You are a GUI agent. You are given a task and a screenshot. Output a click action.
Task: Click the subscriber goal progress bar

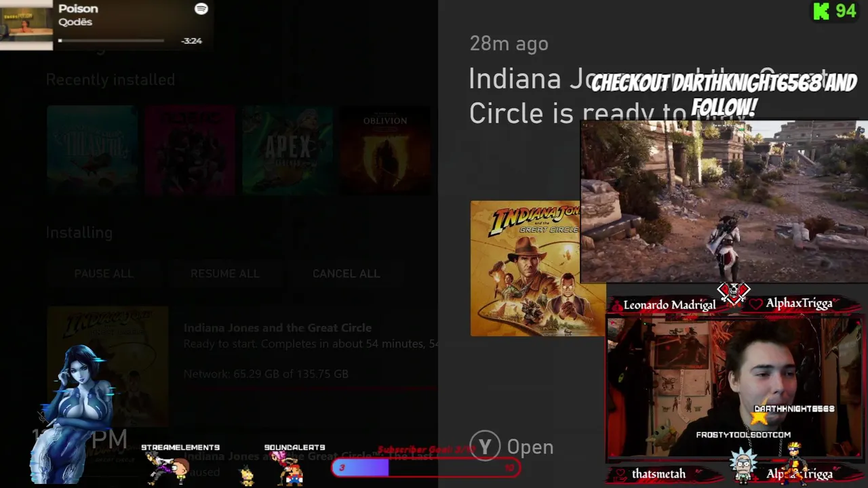point(426,467)
